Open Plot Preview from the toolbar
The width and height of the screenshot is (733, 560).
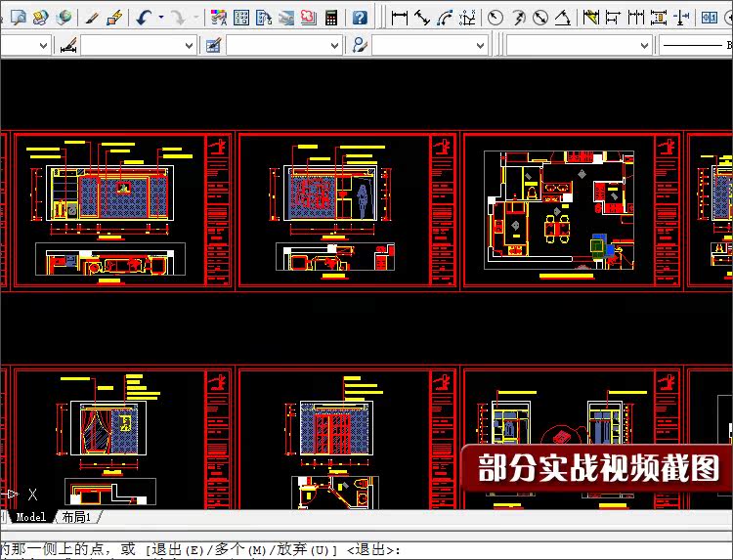(x=19, y=18)
